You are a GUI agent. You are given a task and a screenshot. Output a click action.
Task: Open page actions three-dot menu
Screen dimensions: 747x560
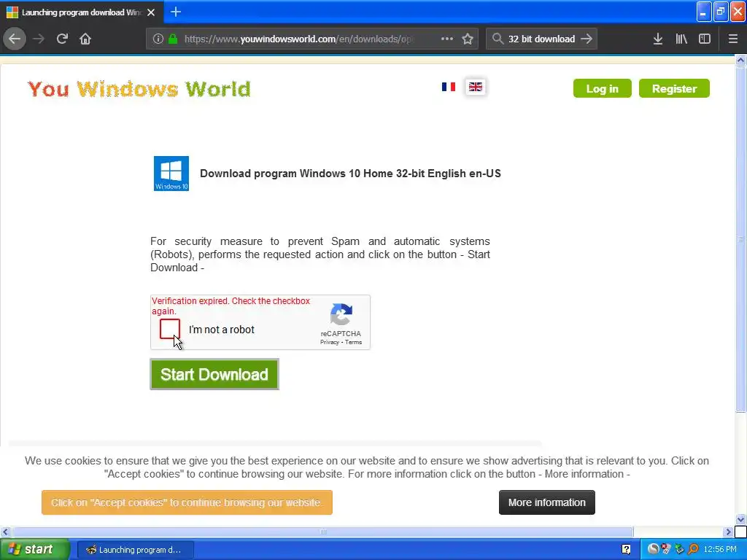click(447, 39)
